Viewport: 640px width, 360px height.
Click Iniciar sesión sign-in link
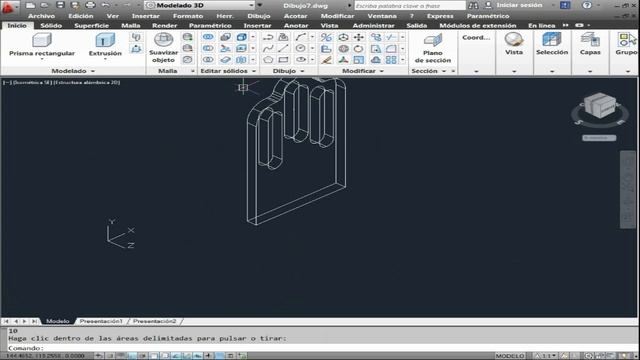point(519,5)
